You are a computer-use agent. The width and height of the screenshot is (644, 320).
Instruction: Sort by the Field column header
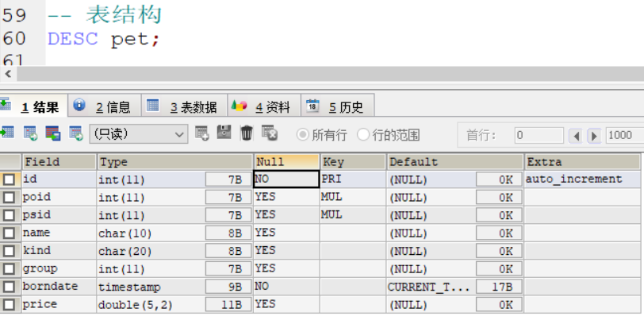59,162
